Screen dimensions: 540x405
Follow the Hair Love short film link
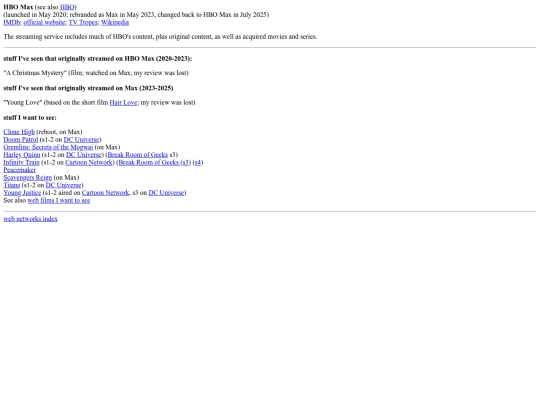coord(123,102)
